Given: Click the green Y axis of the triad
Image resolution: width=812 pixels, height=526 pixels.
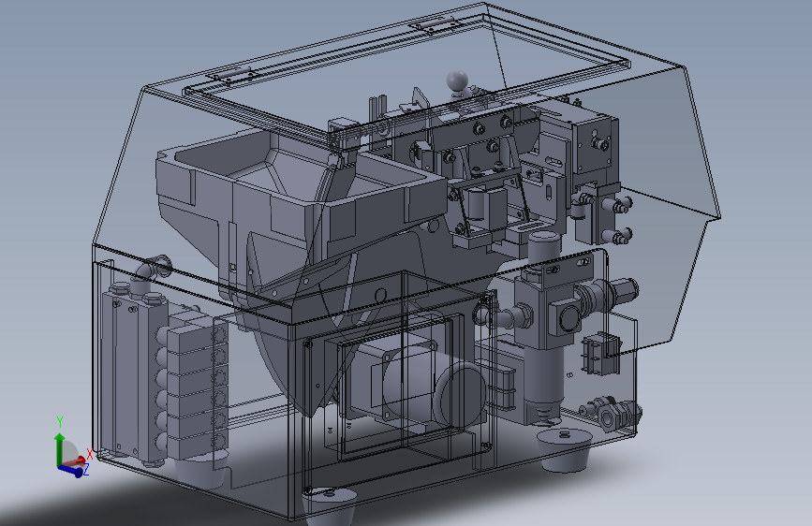Looking at the screenshot, I should pos(60,448).
